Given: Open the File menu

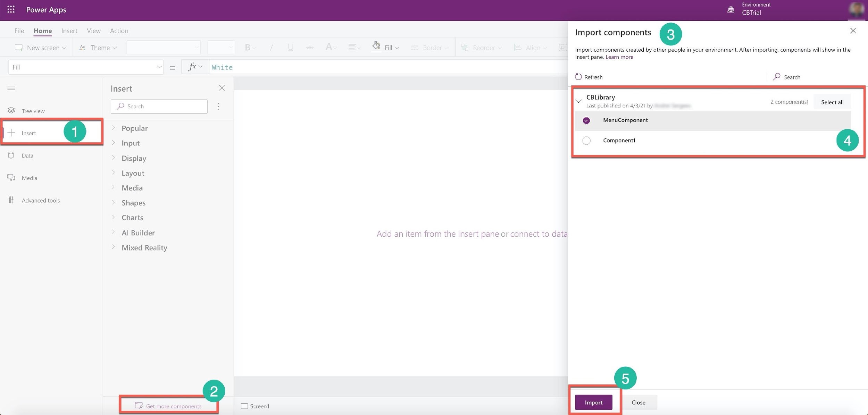Looking at the screenshot, I should pyautogui.click(x=19, y=31).
